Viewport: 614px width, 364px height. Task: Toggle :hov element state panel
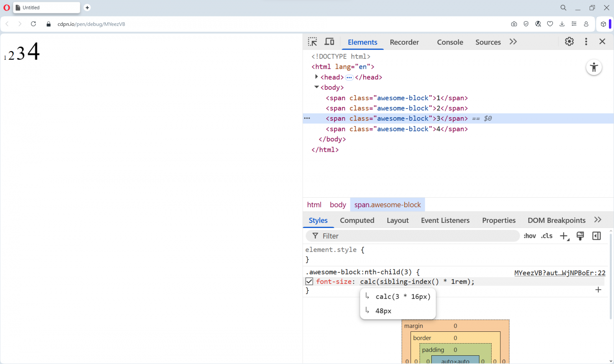(530, 236)
